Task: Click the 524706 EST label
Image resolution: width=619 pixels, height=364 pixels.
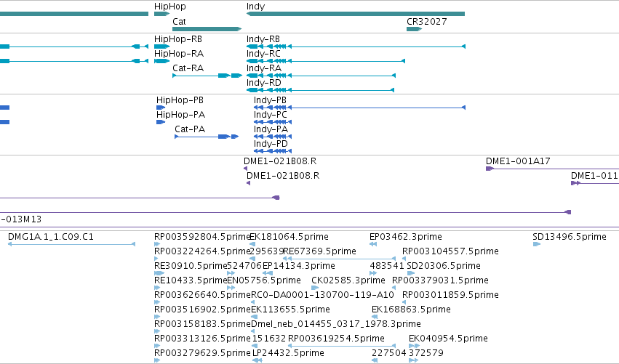Action: coord(244,266)
